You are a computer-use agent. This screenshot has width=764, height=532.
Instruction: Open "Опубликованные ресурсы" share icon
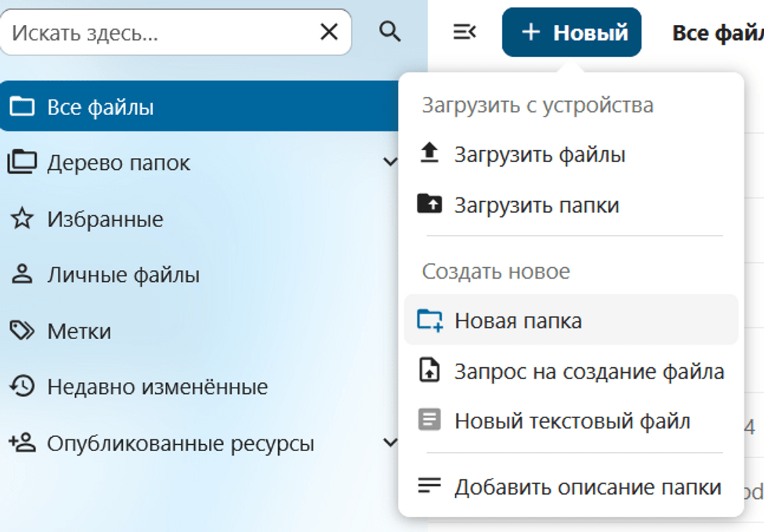(22, 442)
